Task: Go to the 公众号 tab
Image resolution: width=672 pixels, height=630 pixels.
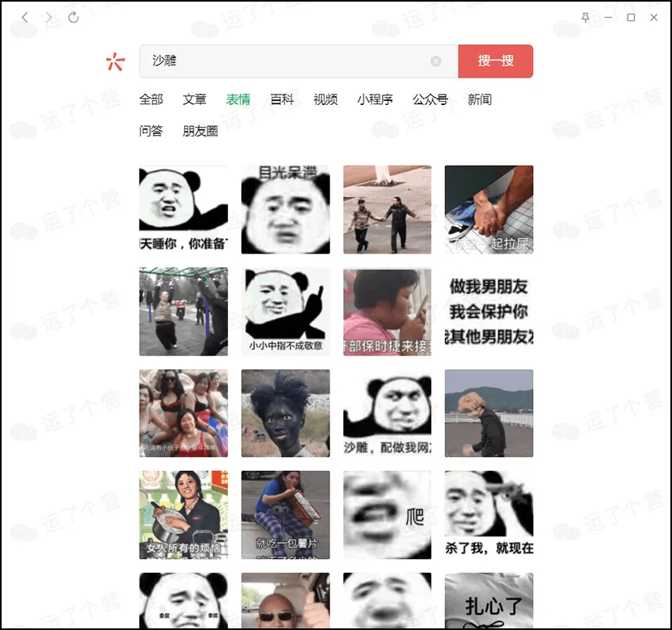Action: coord(430,99)
